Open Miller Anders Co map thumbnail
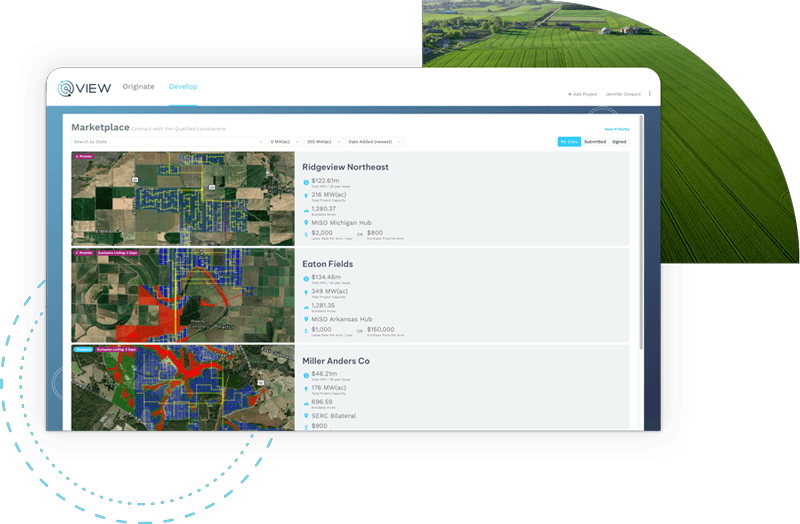Image resolution: width=800 pixels, height=524 pixels. 183,388
